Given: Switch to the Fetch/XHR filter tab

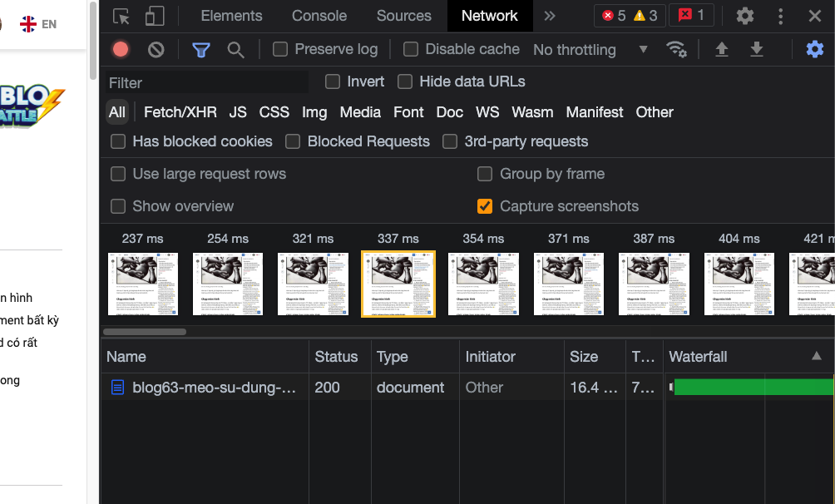Looking at the screenshot, I should [180, 111].
